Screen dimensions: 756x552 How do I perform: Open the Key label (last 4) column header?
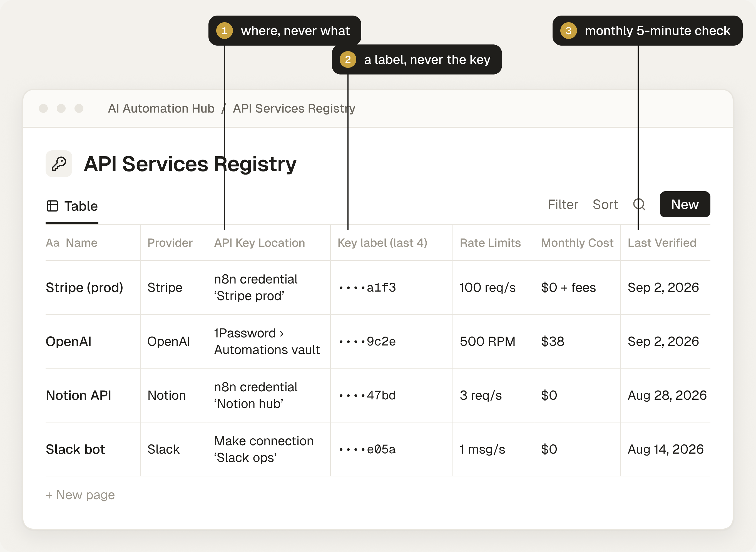coord(382,243)
